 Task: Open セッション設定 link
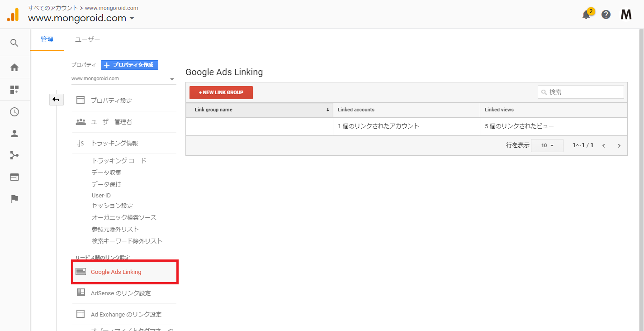[112, 206]
